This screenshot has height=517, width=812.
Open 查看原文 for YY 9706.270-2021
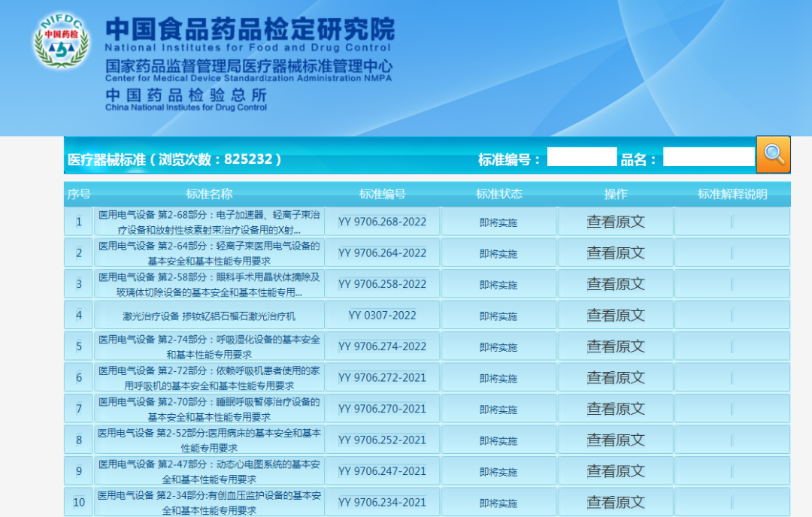tap(616, 409)
